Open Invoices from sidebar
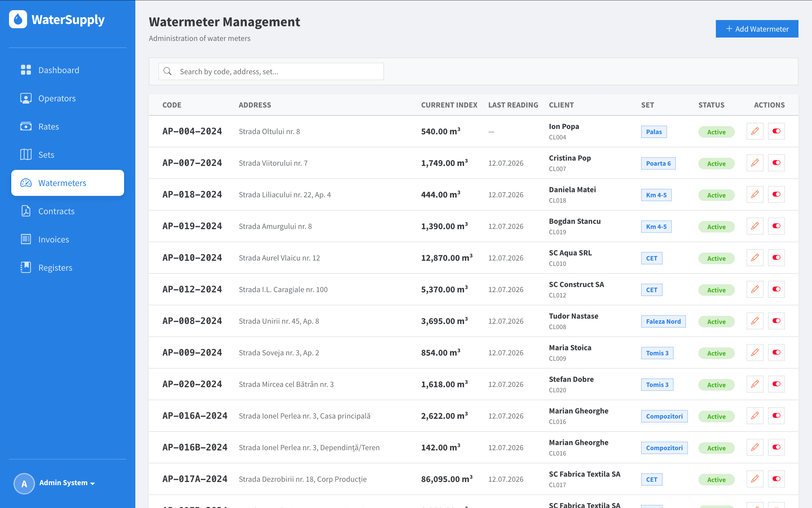The image size is (812, 508). click(x=67, y=239)
